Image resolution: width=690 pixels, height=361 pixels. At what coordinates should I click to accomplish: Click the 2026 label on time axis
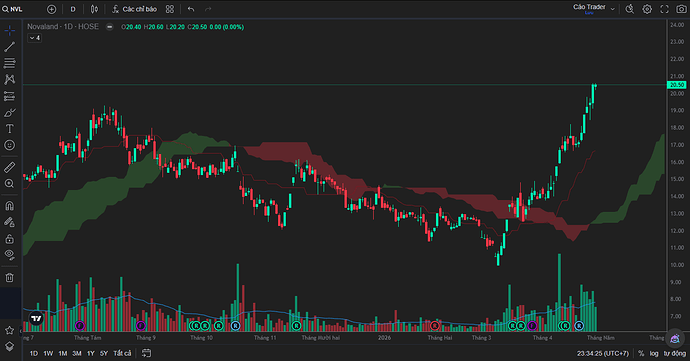(x=384, y=338)
